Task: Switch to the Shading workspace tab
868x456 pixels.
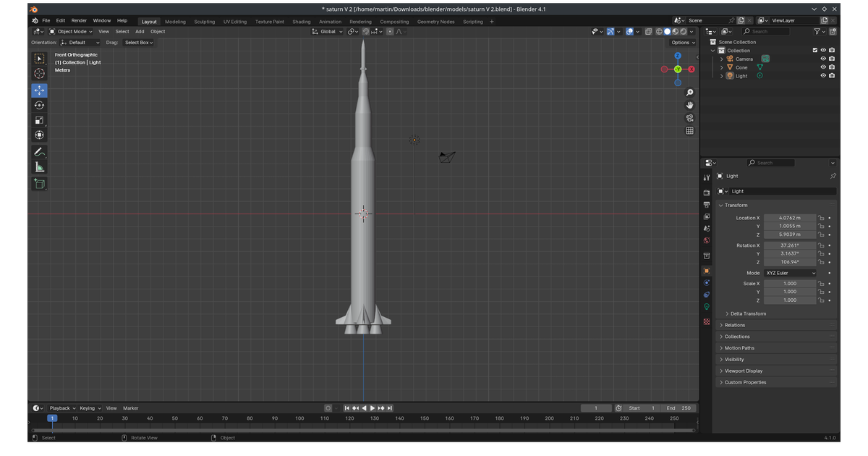Action: [301, 21]
